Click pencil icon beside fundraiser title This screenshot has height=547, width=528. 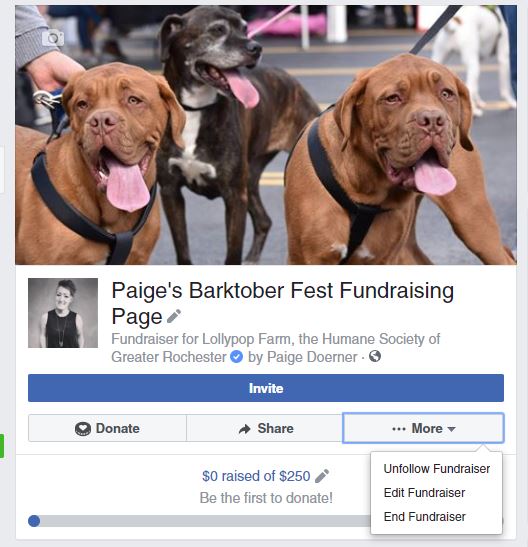tap(174, 316)
